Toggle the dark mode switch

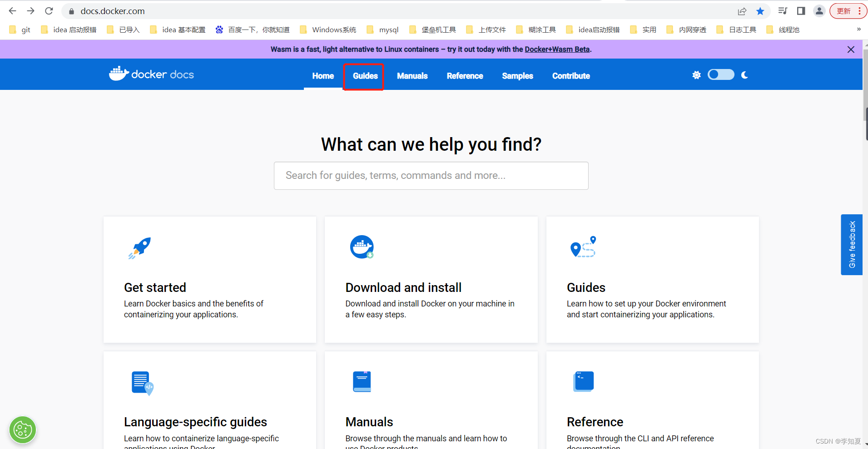click(x=721, y=74)
